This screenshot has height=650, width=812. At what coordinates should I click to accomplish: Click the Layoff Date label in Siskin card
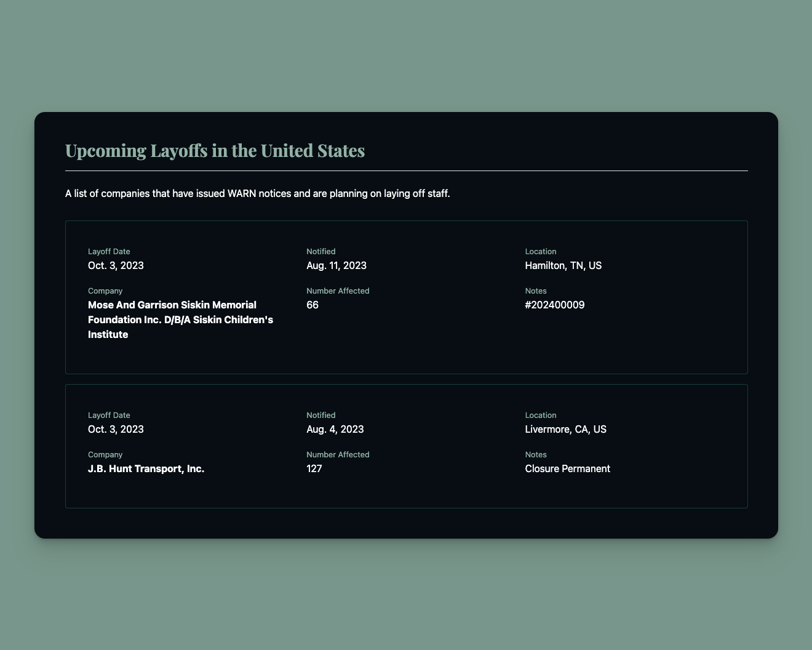(109, 251)
